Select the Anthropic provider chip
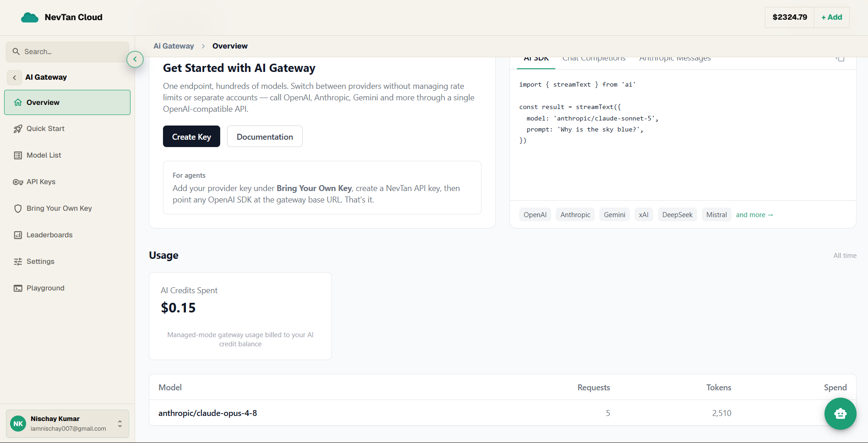 tap(575, 215)
